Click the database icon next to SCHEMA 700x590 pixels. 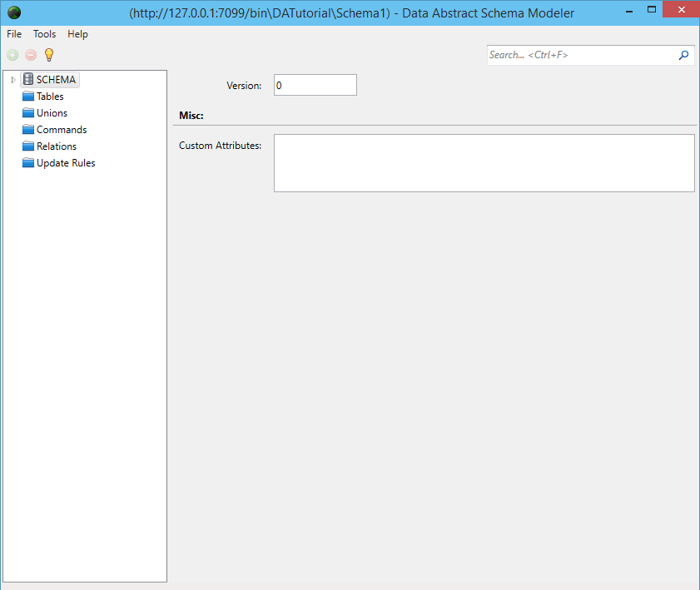[x=27, y=79]
